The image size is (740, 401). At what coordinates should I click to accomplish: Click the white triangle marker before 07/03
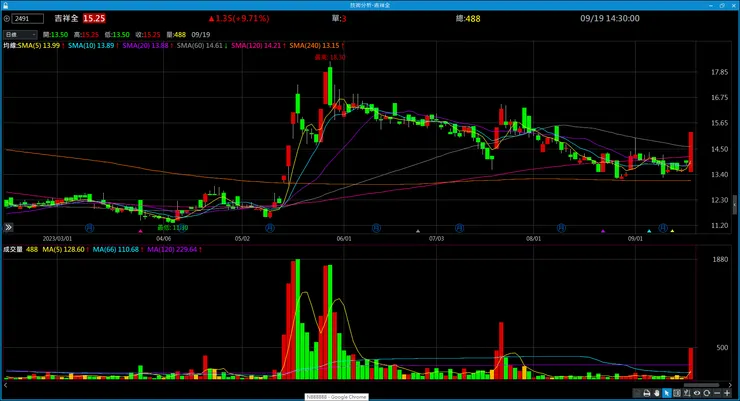[x=418, y=231]
